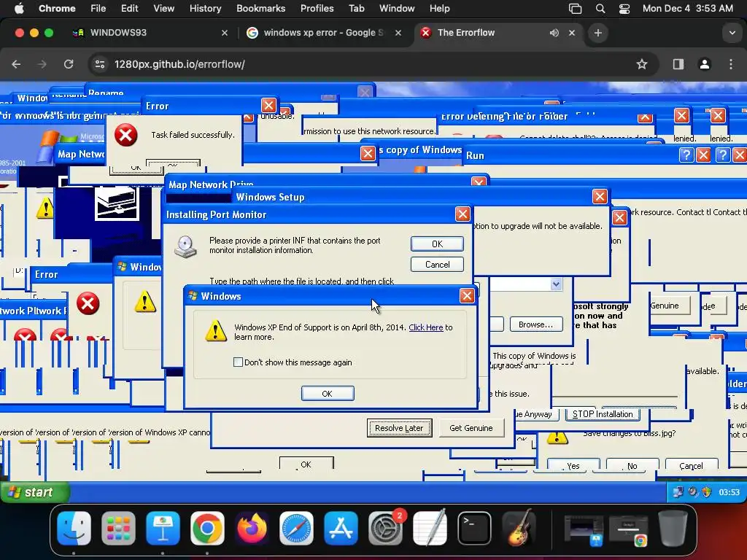
Task: Switch to windows xp error Google tab
Action: (x=323, y=33)
